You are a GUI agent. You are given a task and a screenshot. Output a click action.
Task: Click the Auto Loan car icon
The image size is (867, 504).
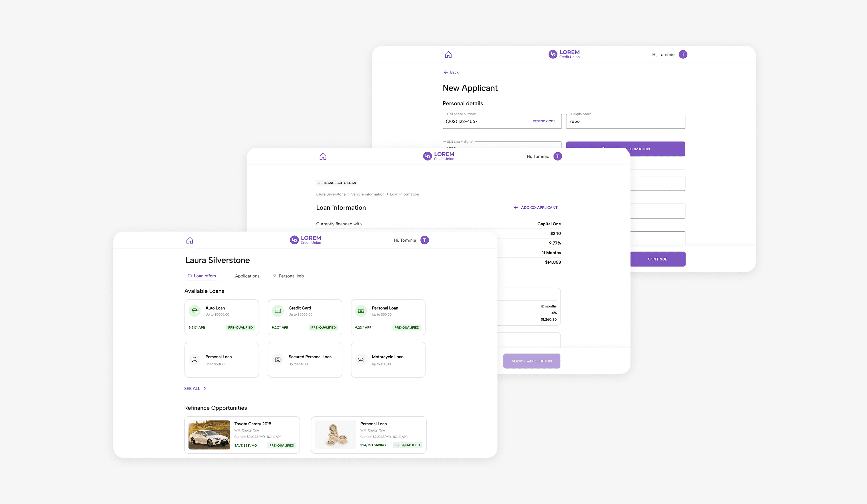(x=194, y=311)
